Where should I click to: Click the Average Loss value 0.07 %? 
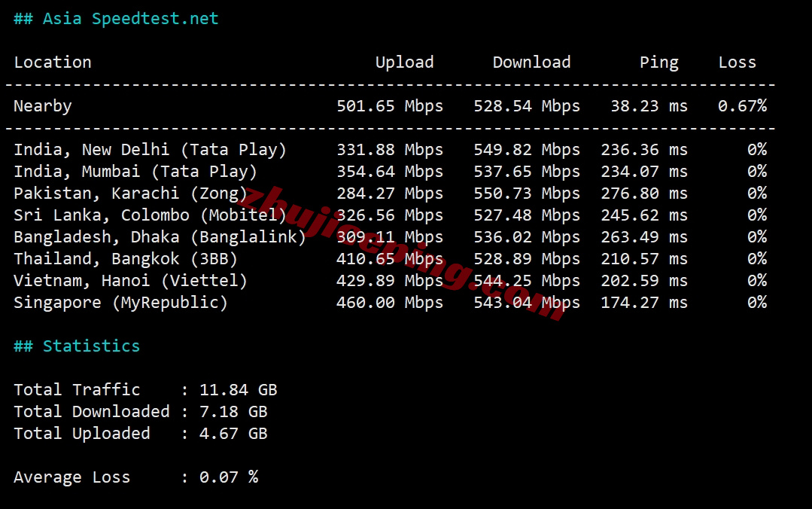point(229,477)
